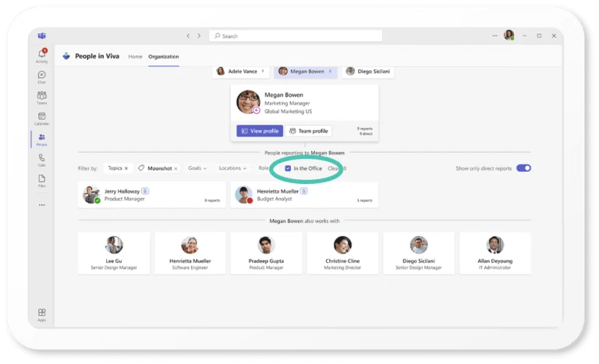Select the Organization tab
This screenshot has height=364, width=599.
163,57
